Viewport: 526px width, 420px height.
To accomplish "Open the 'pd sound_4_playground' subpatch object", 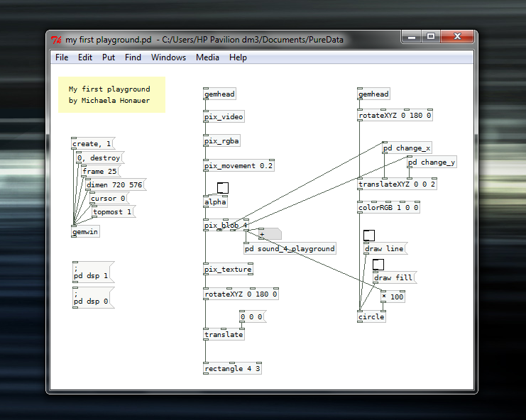I will [x=290, y=249].
